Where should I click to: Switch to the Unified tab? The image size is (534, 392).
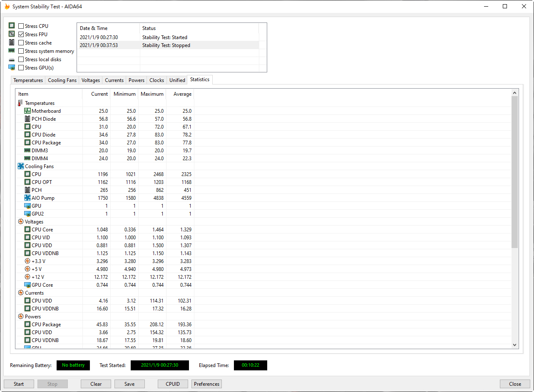point(177,80)
